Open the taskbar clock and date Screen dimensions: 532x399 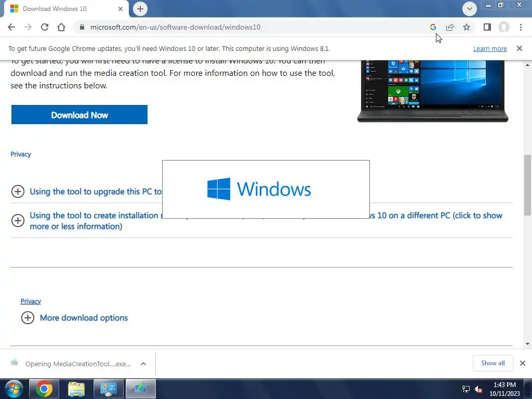tap(504, 389)
